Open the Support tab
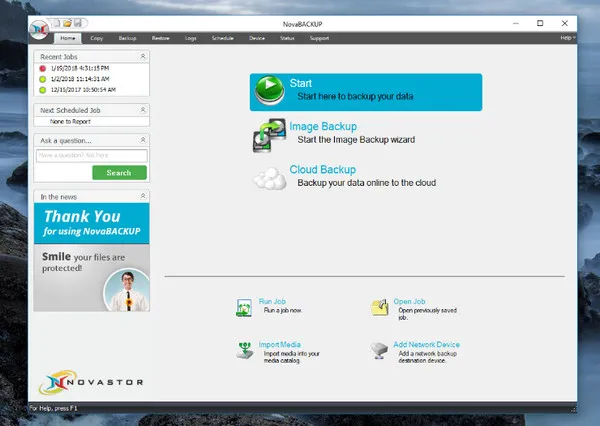Image resolution: width=600 pixels, height=426 pixels. 319,38
